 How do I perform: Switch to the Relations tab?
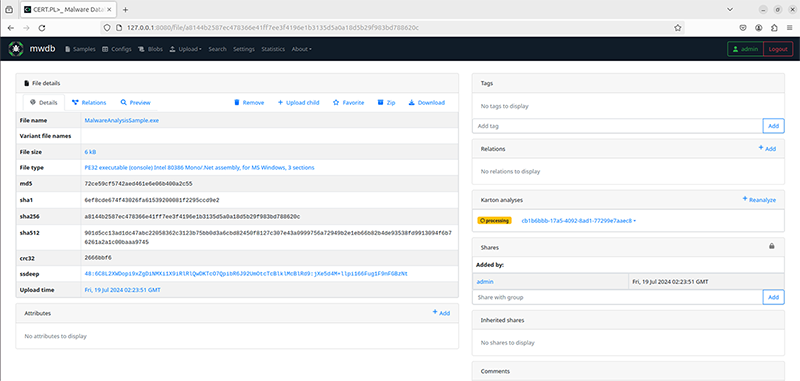pos(89,103)
